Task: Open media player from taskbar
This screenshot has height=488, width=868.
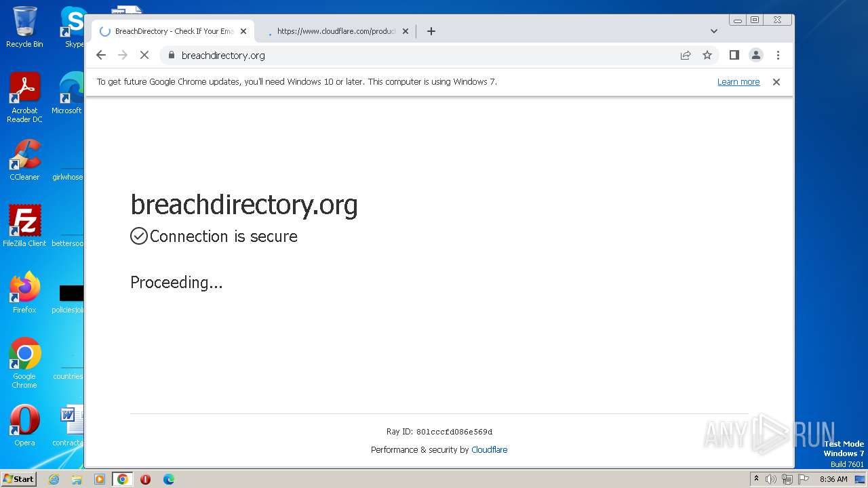Action: (100, 479)
